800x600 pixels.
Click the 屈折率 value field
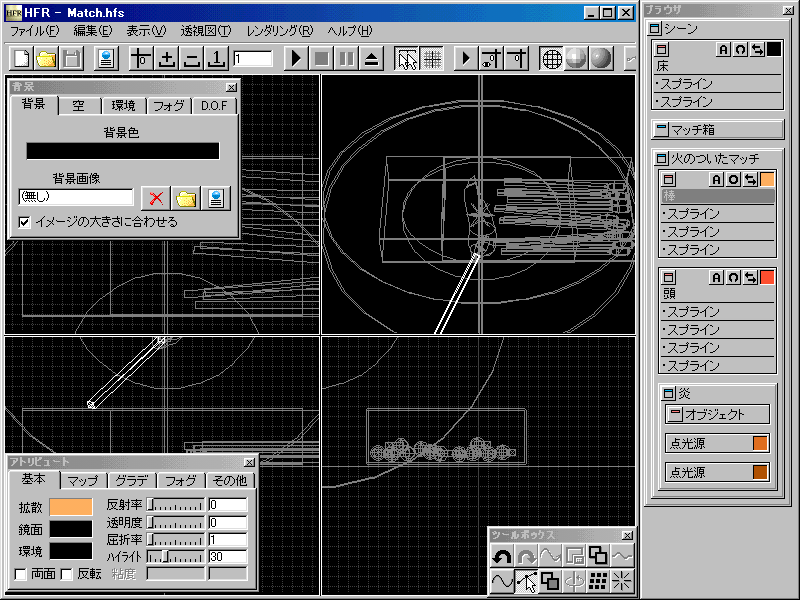point(228,539)
